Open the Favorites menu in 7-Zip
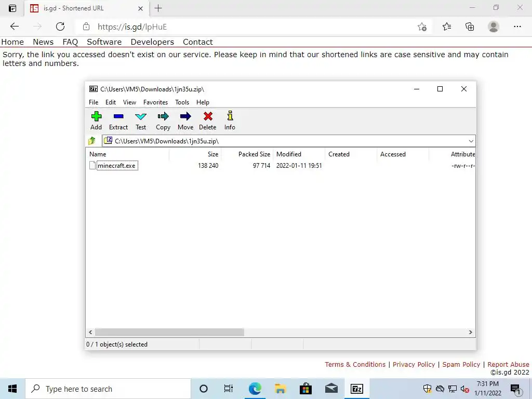 tap(155, 102)
